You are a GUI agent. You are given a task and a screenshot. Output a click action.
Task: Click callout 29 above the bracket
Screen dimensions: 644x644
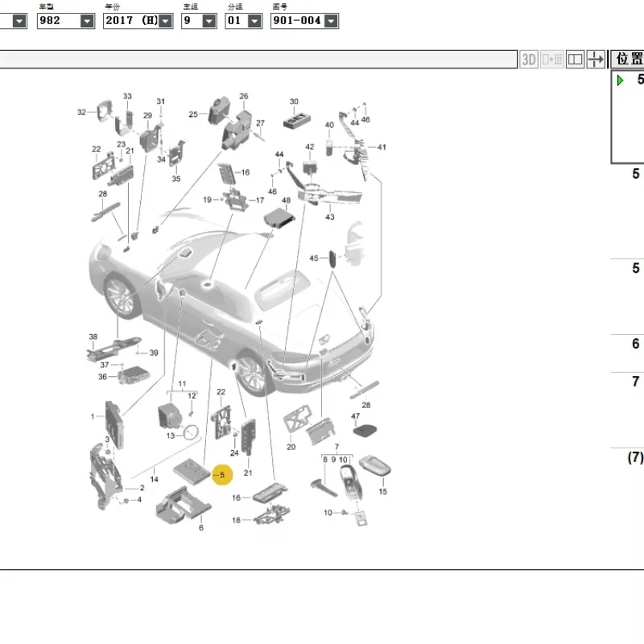[148, 116]
